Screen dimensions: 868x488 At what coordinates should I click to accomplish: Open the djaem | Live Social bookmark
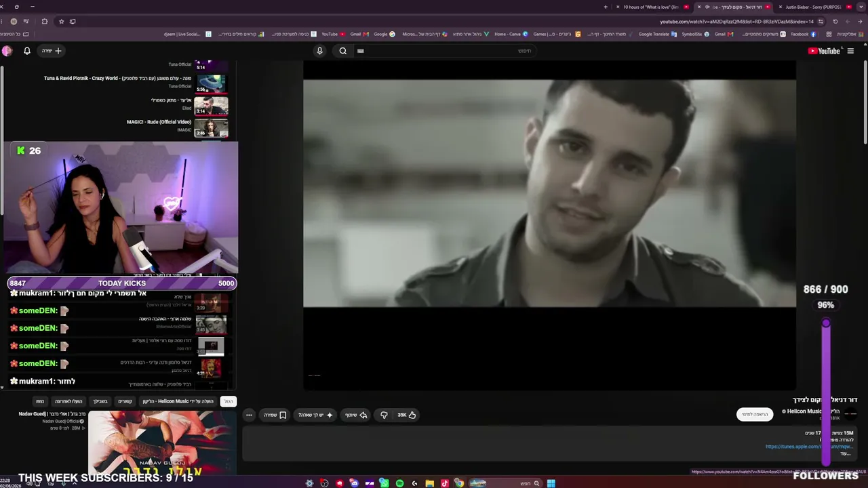(187, 34)
